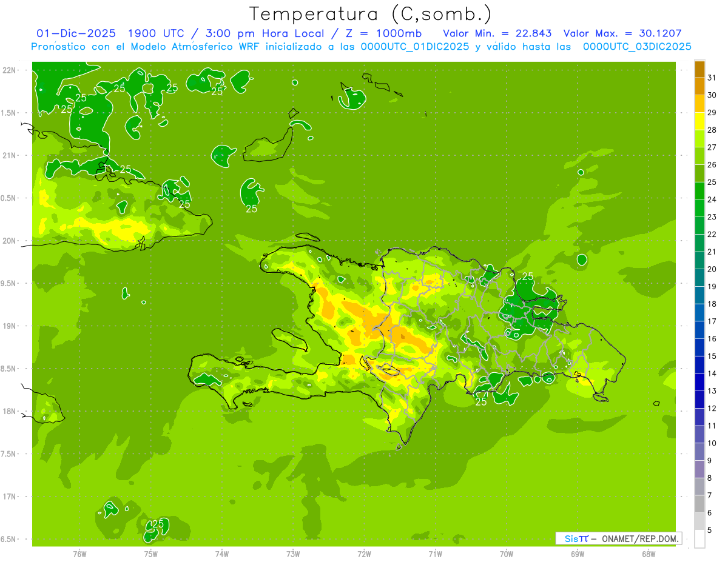Click the green swatch between legend 24 and 25
Viewport: 728px width, 562px height.
[699, 191]
